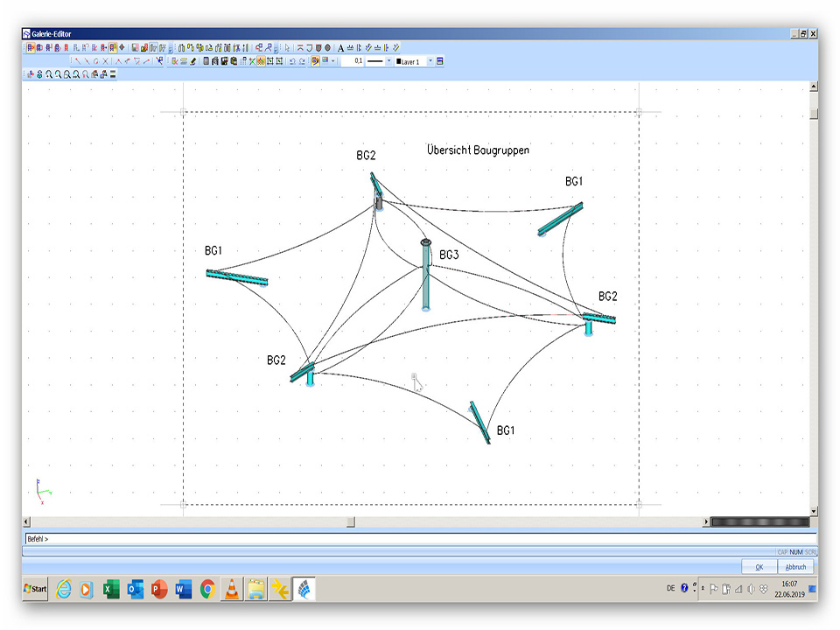Click the undo arrow icon

coord(292,61)
